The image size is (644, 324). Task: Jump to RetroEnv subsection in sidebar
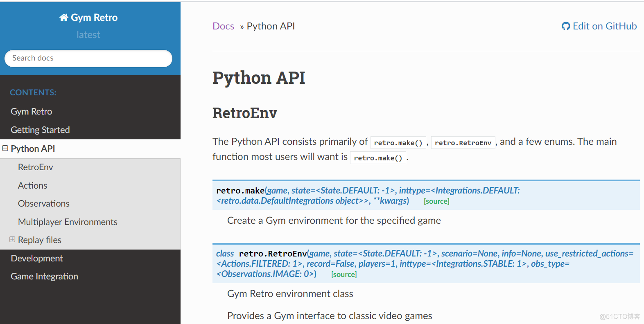click(x=36, y=167)
